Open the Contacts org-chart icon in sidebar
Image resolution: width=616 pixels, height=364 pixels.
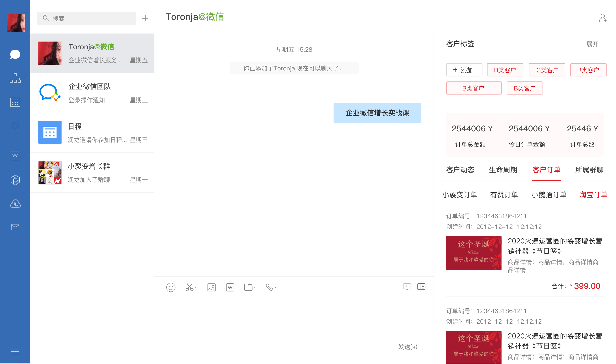[x=15, y=78]
